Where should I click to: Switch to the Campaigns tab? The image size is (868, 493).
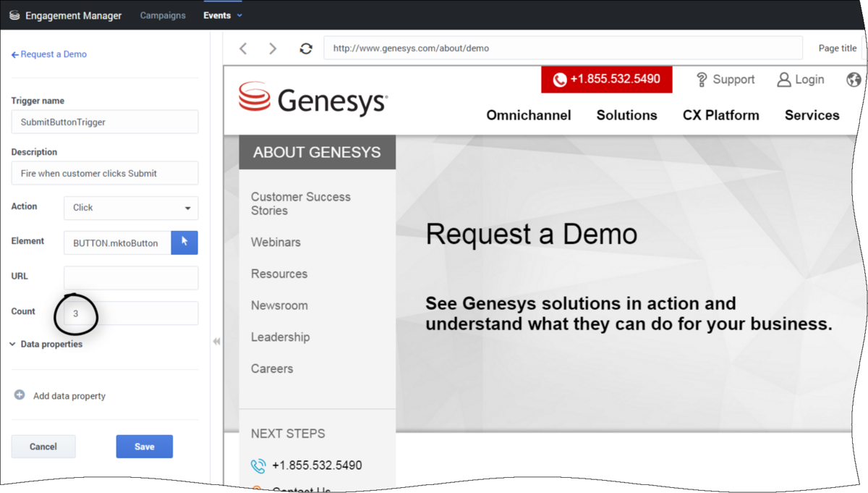point(163,15)
